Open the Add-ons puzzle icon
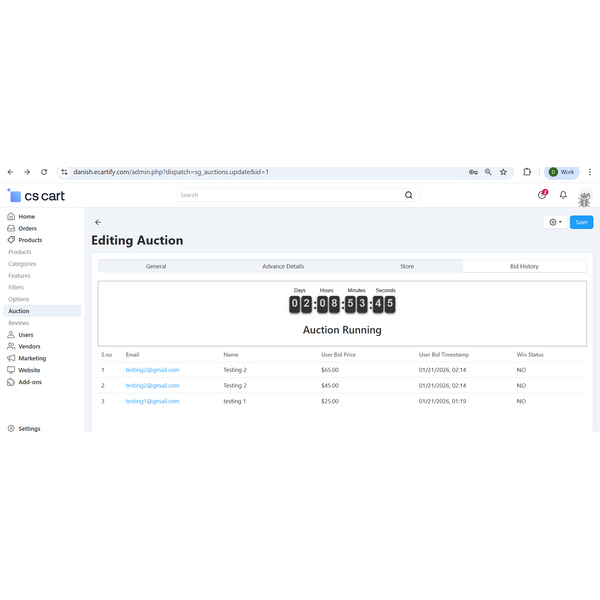Viewport: 600px width, 600px height. (x=11, y=381)
